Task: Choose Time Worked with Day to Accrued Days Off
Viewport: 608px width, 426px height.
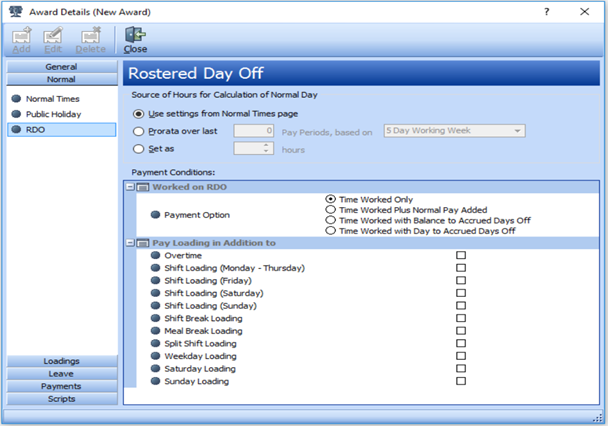Action: tap(330, 231)
